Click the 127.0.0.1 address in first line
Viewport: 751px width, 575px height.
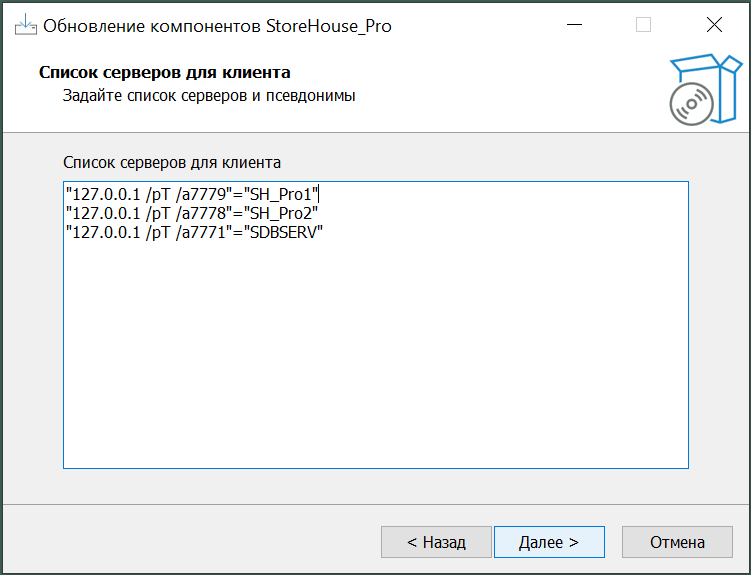tap(106, 194)
